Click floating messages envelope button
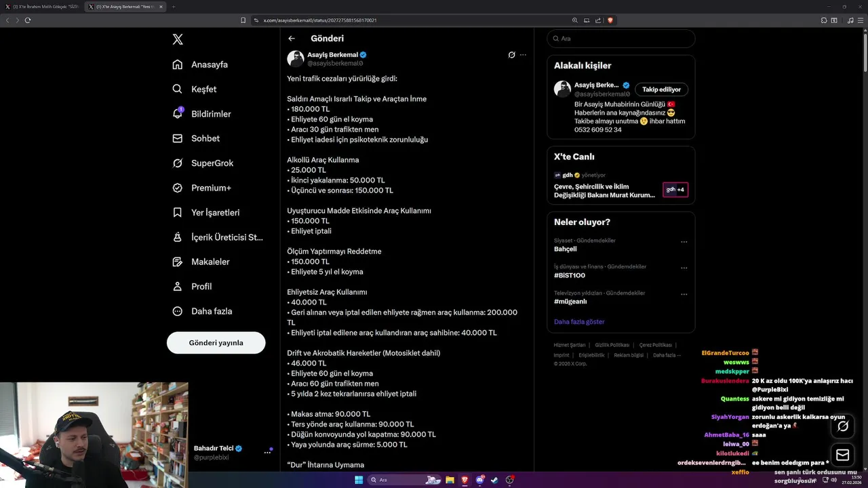The image size is (868, 488). pos(843,455)
